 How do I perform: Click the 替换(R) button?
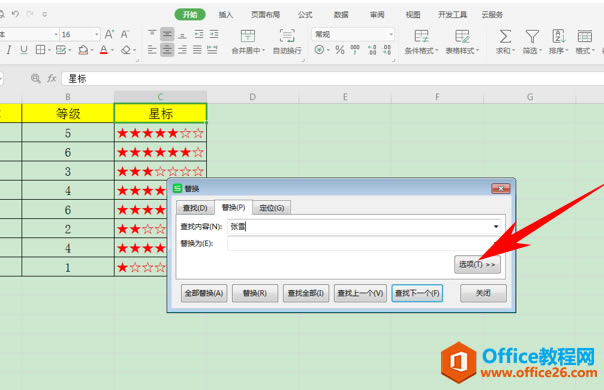coord(255,293)
